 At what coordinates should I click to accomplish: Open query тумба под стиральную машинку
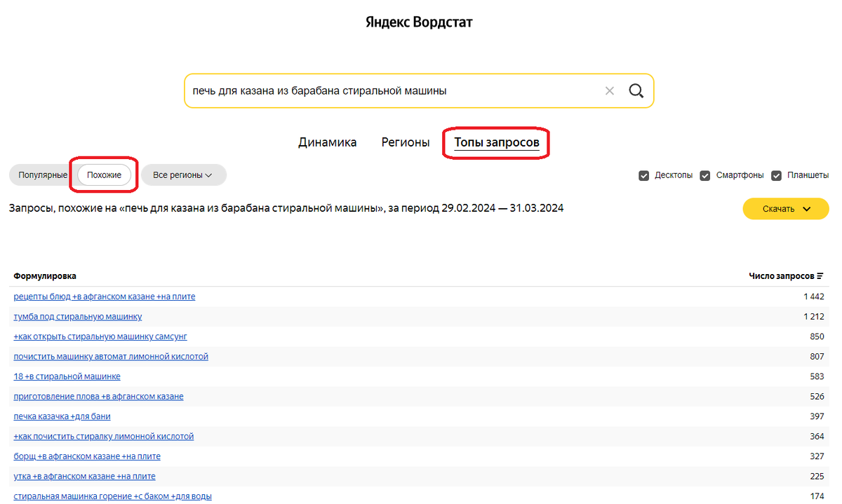click(x=78, y=317)
